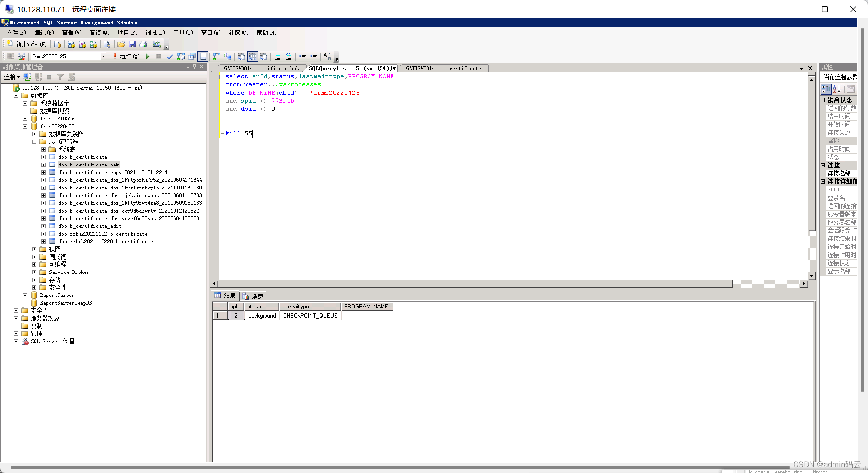Click the XMLA query icon
868x473 pixels.
pos(93,44)
